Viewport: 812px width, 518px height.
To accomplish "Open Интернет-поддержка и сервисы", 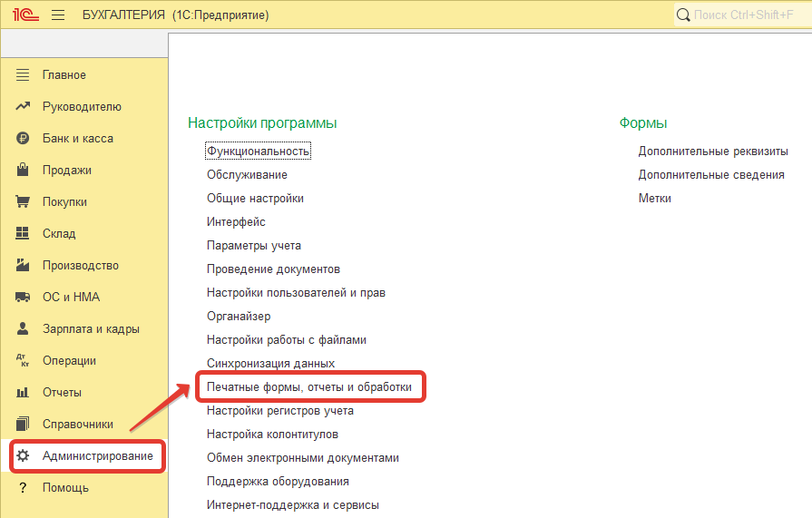I will click(x=293, y=504).
